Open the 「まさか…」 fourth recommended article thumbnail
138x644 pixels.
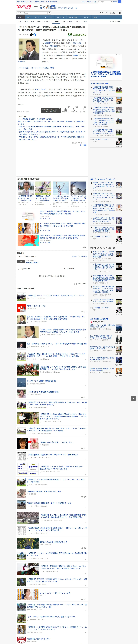pyautogui.click(x=78, y=188)
